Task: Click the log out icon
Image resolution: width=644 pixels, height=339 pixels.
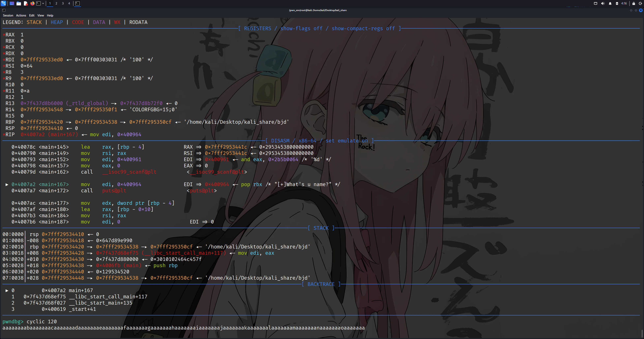Action: (641, 3)
